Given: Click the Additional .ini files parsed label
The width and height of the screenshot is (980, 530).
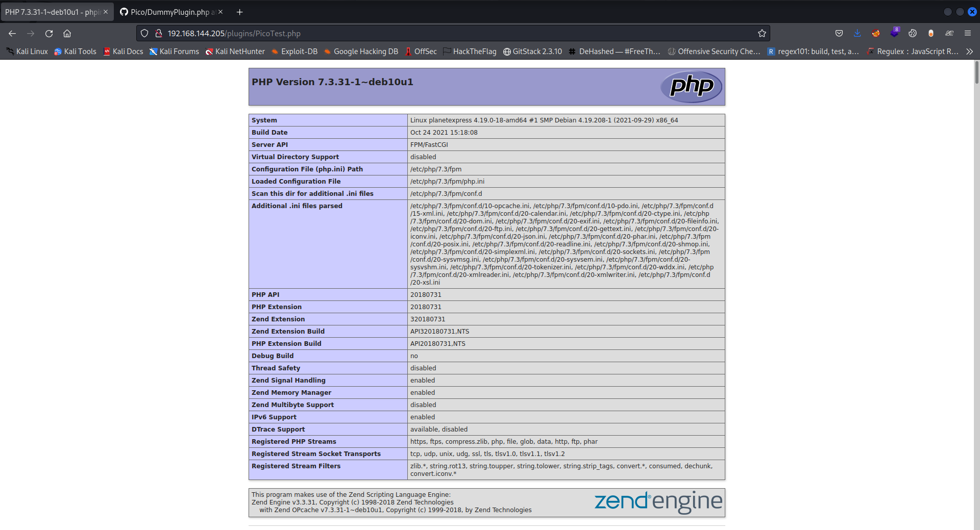Looking at the screenshot, I should pyautogui.click(x=297, y=206).
